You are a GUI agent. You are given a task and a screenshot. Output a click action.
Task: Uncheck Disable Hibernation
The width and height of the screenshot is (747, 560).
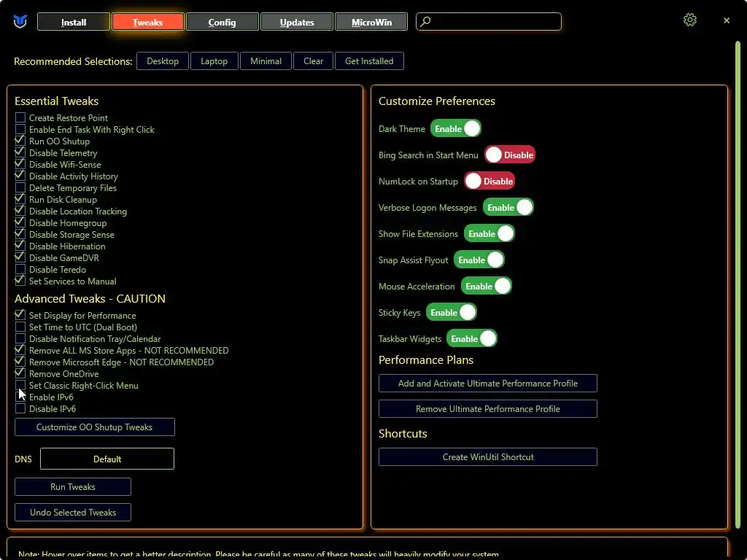tap(20, 246)
